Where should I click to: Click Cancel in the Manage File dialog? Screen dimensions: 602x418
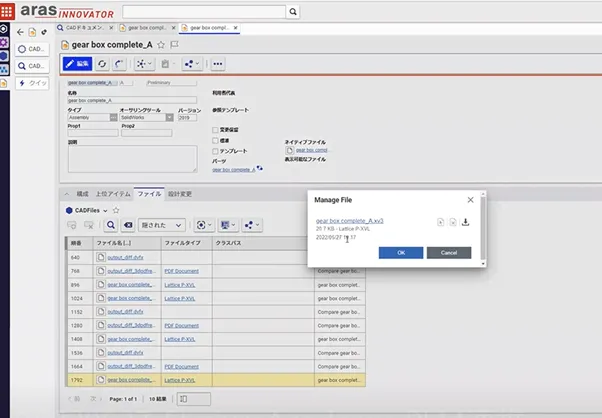[x=449, y=253]
